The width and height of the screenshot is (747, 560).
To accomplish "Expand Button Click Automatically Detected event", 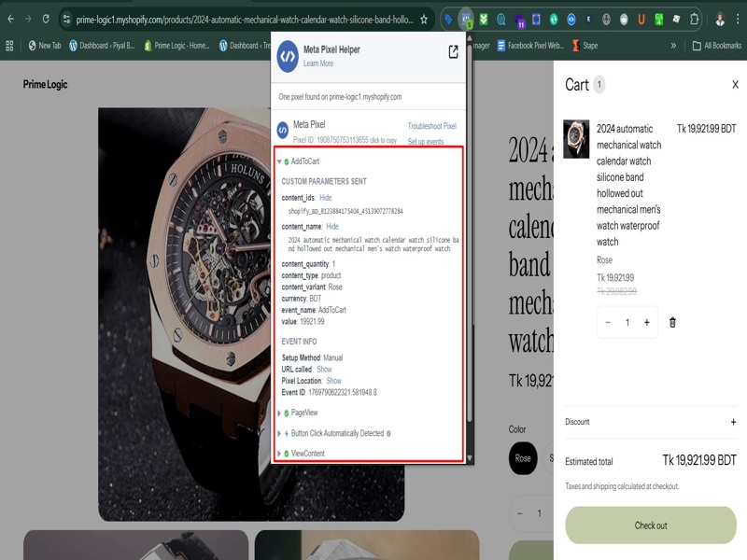I will click(x=279, y=433).
